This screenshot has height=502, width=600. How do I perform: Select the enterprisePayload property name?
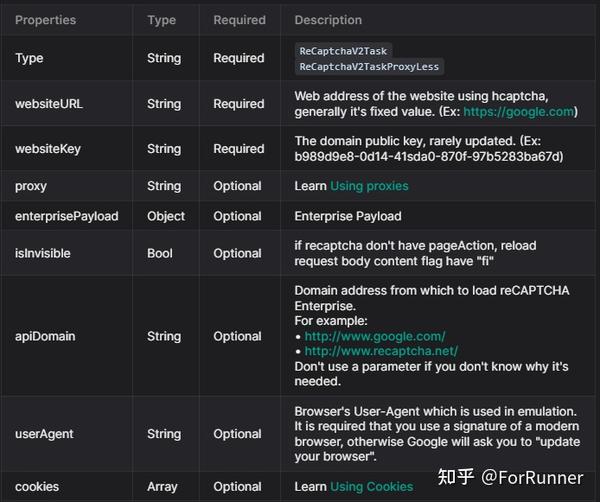click(x=66, y=216)
